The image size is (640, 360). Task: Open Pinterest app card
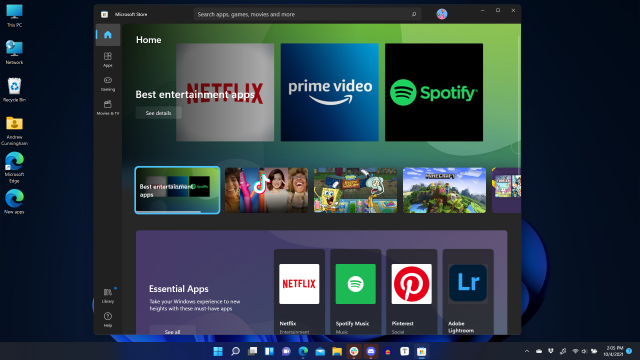[x=411, y=292]
